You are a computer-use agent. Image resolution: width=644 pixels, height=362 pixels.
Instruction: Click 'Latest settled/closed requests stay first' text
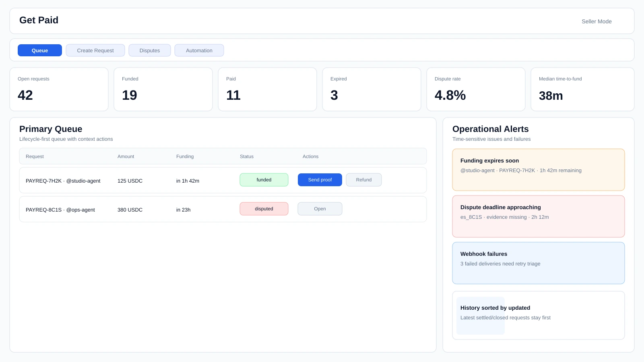(x=506, y=318)
